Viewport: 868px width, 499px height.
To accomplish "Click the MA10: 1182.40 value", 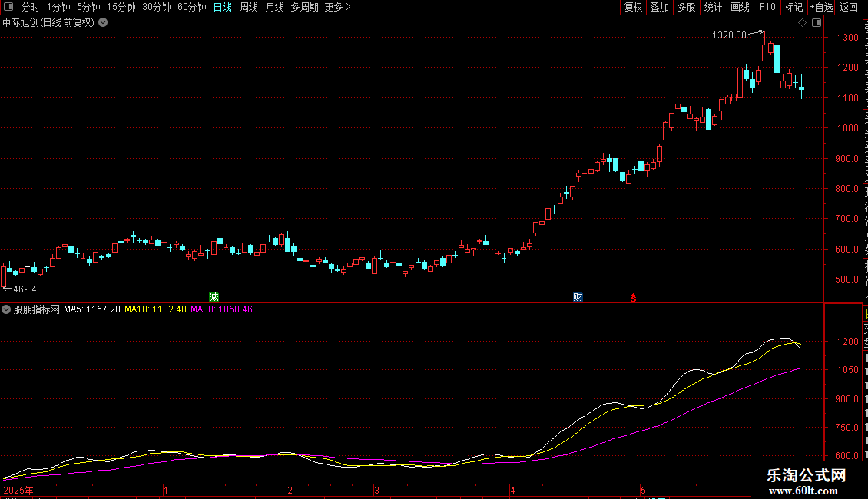I will click(156, 310).
